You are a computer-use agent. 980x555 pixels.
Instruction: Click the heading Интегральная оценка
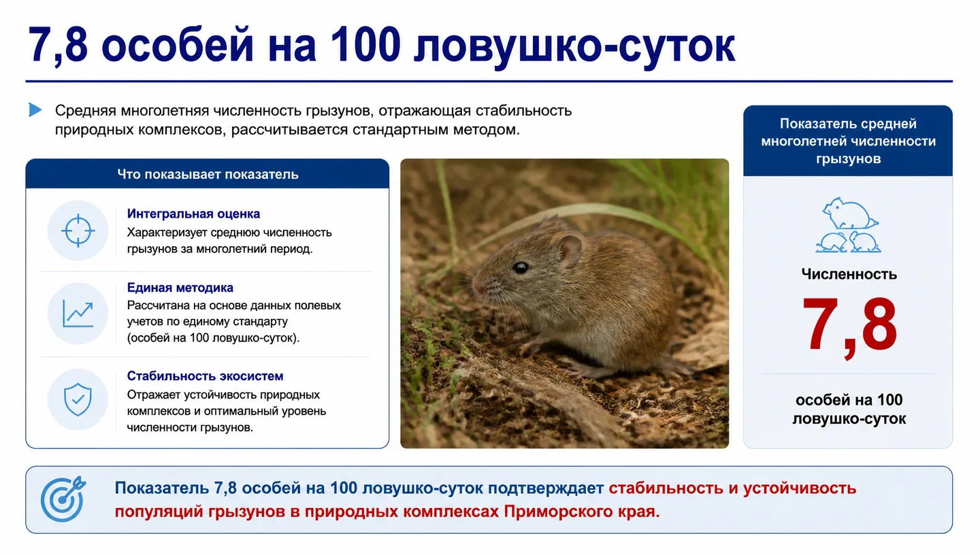[x=193, y=214]
